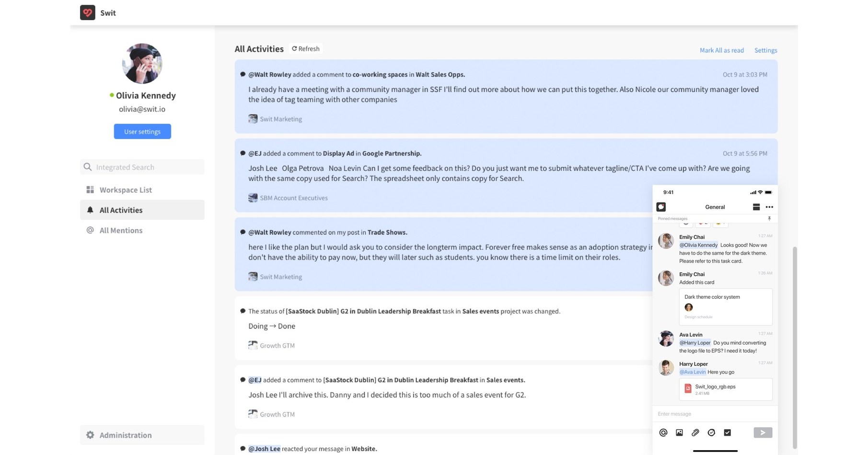This screenshot has height=455, width=868.
Task: Select All Activities in the sidebar
Action: (121, 210)
